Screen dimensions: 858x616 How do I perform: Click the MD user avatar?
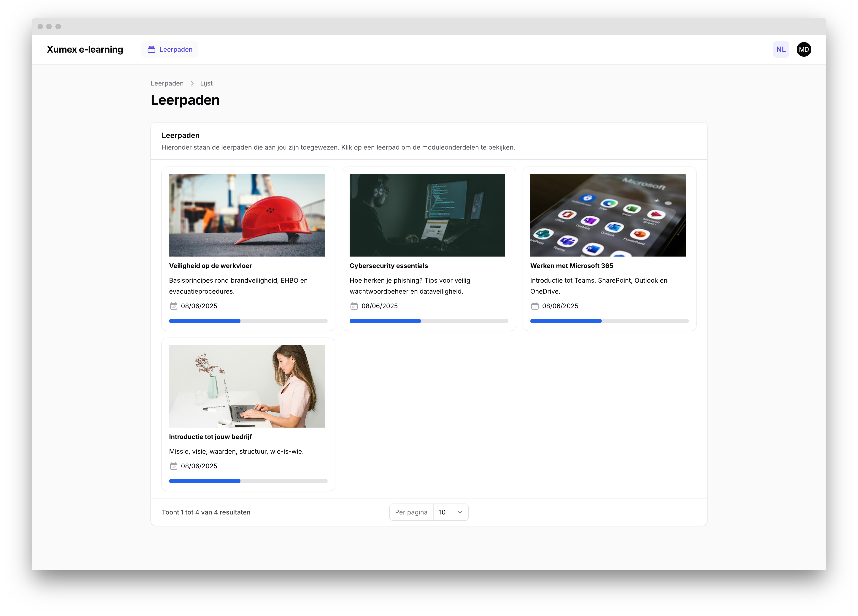point(804,50)
